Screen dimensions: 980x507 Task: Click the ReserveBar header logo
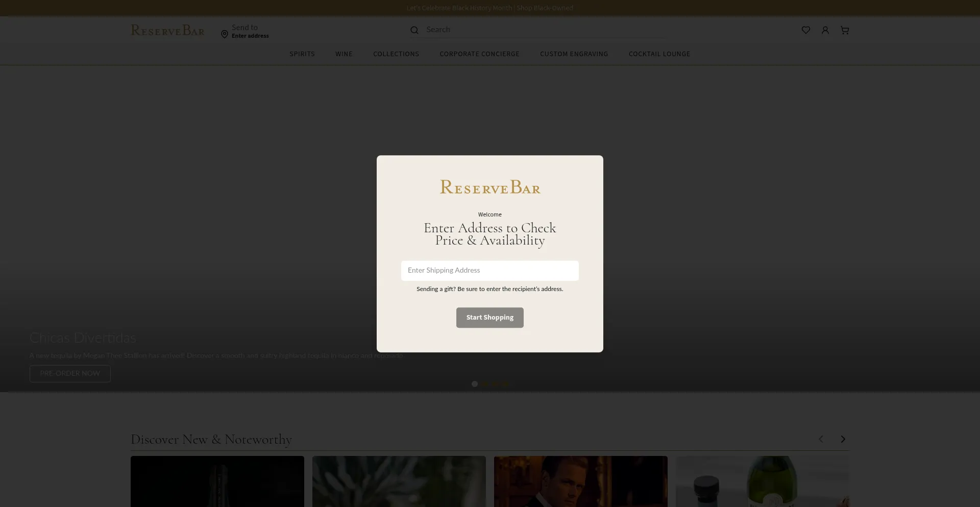pyautogui.click(x=167, y=31)
